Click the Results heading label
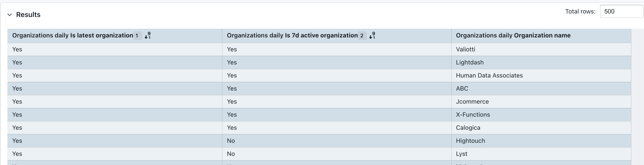The image size is (644, 165). coord(28,15)
